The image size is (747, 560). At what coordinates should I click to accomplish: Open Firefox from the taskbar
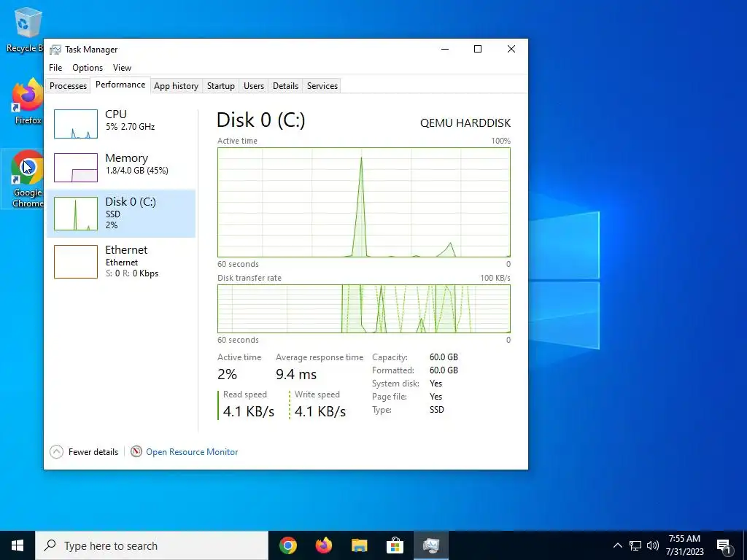pyautogui.click(x=323, y=545)
